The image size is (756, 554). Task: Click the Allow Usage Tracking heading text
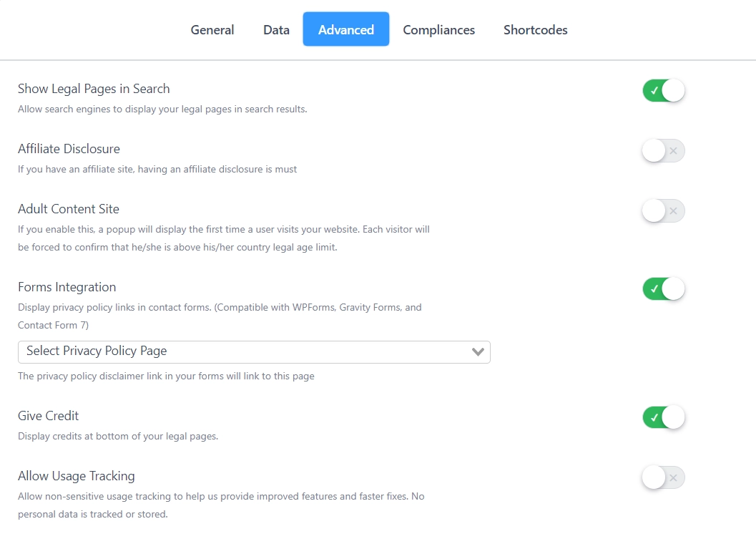(77, 476)
